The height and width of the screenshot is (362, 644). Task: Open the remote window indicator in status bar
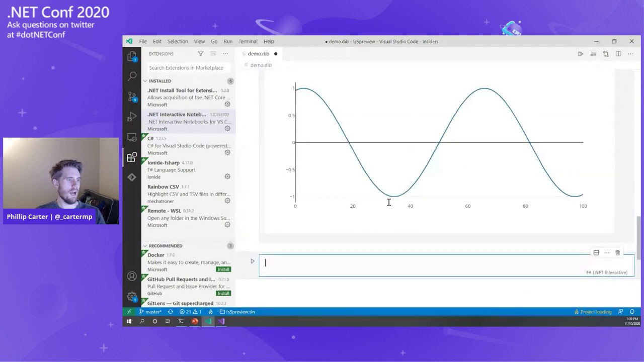(x=129, y=312)
